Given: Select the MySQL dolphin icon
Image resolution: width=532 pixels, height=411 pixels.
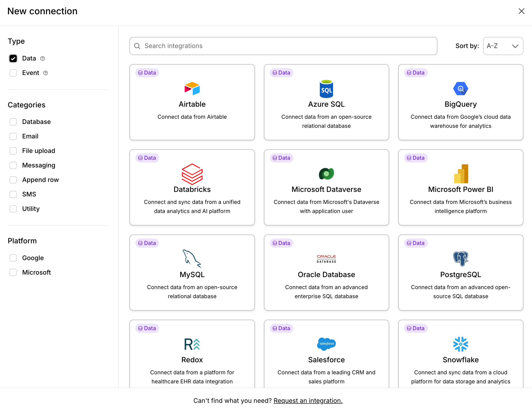Looking at the screenshot, I should pyautogui.click(x=192, y=259).
